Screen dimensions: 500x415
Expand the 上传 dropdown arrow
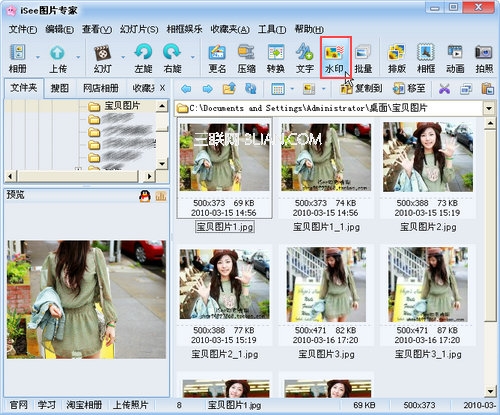pos(78,57)
